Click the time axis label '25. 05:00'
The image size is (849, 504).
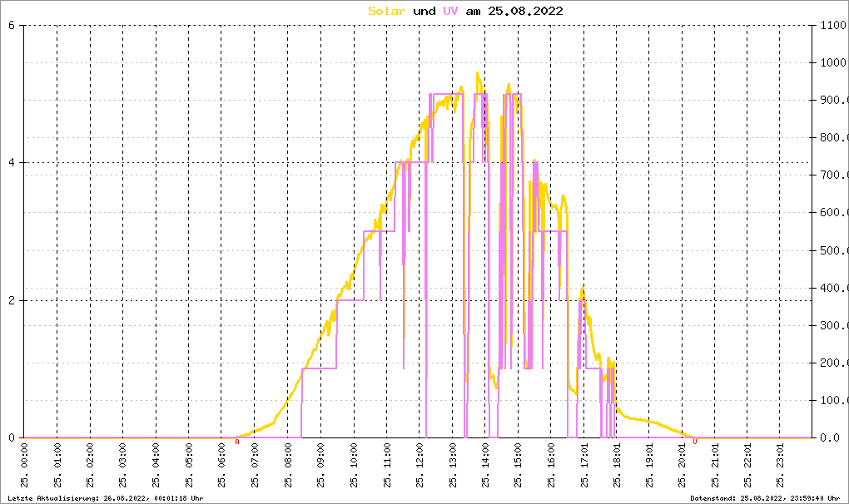click(x=189, y=465)
